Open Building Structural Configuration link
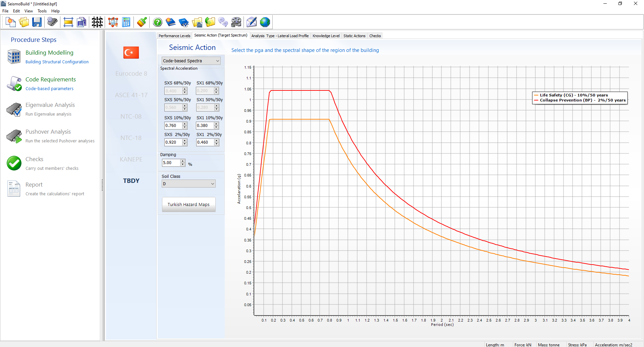644x347 pixels. pos(57,62)
